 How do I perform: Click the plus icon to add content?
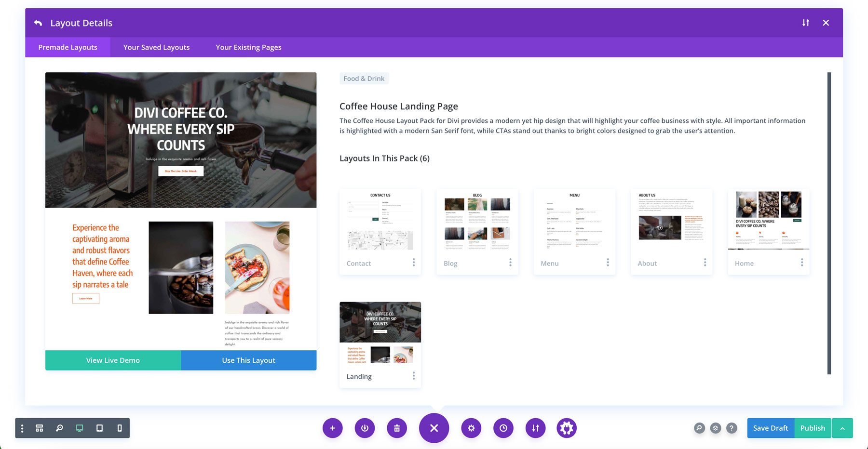[x=332, y=428]
